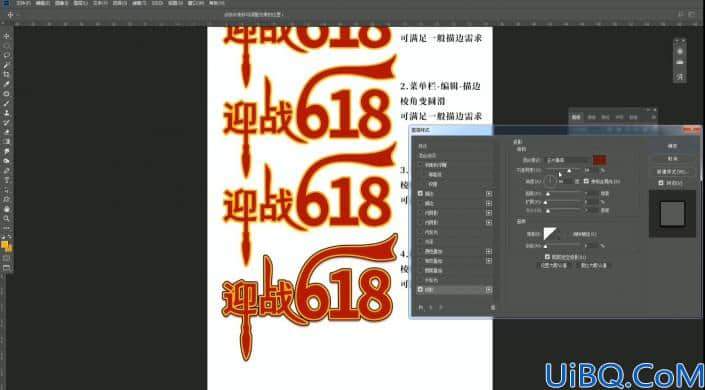Image resolution: width=705 pixels, height=390 pixels.
Task: Open the Edit Toolbar three-dots button
Action: point(7,228)
